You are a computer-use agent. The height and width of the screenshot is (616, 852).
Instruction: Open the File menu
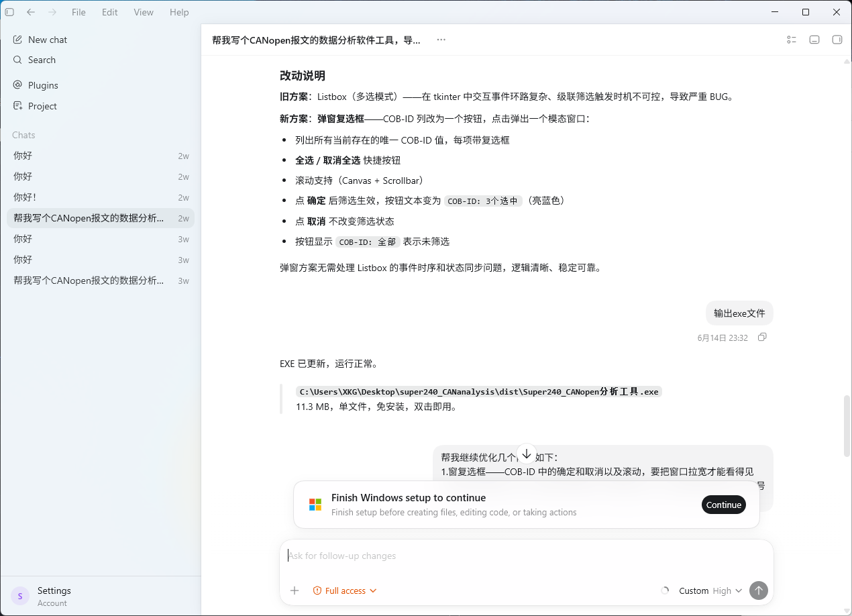(x=78, y=12)
